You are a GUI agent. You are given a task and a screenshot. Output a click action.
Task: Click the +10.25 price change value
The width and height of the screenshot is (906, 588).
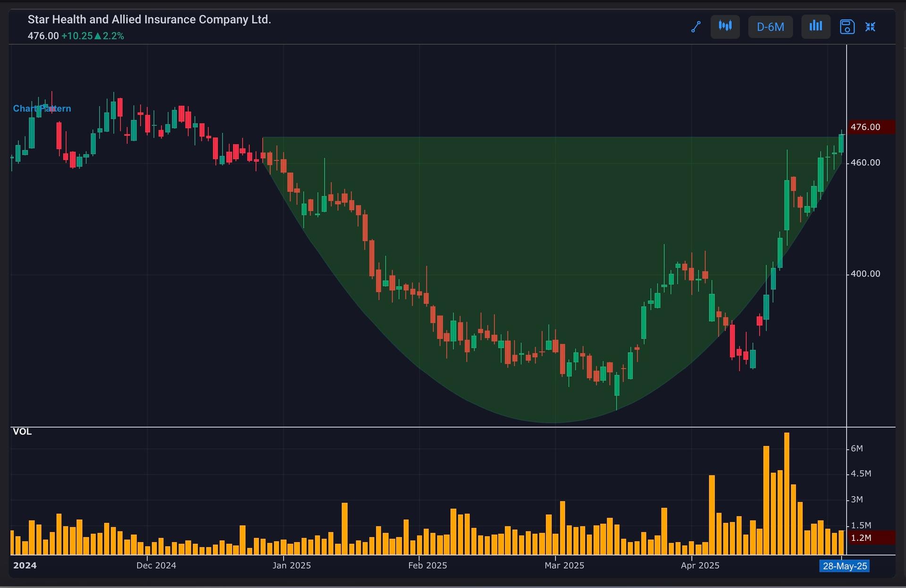pyautogui.click(x=77, y=36)
